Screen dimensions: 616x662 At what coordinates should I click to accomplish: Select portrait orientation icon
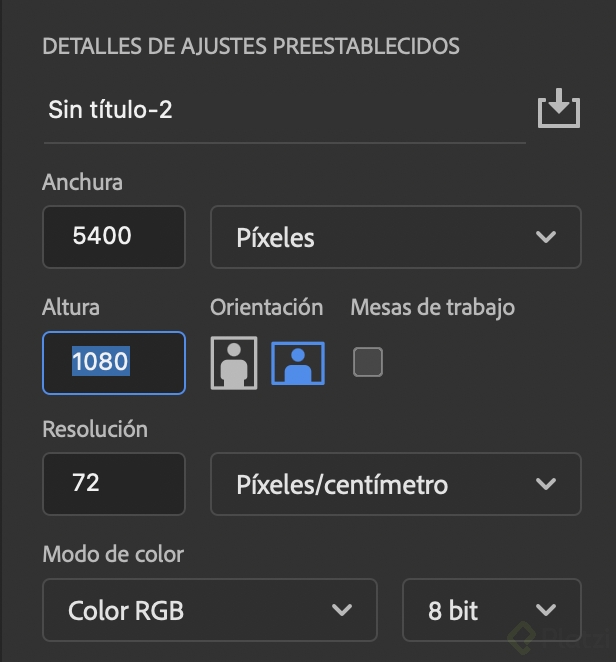coord(234,362)
